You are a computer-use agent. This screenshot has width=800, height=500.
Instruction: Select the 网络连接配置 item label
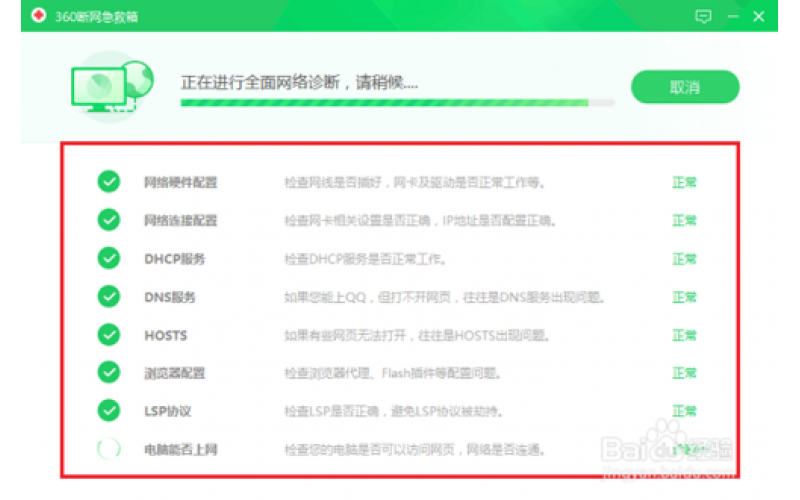click(181, 220)
